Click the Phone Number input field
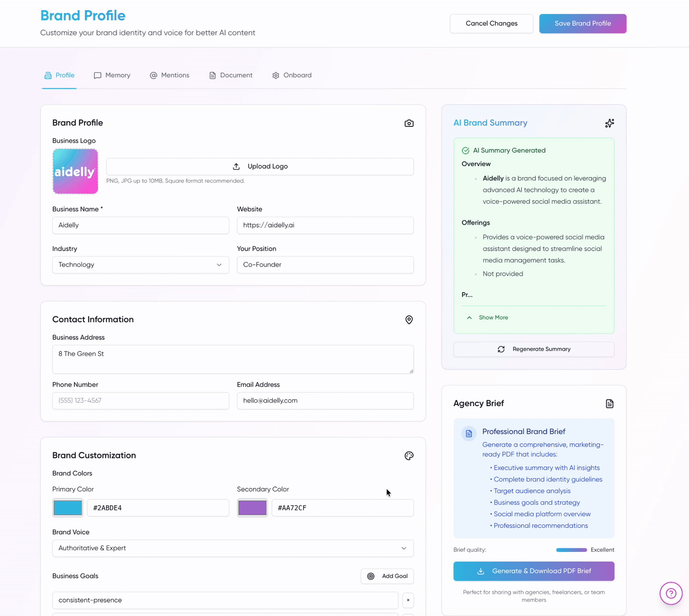689x616 pixels. 140,401
